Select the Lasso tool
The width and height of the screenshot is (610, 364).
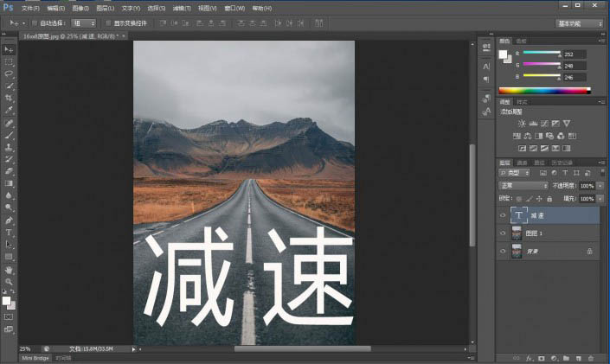(9, 73)
